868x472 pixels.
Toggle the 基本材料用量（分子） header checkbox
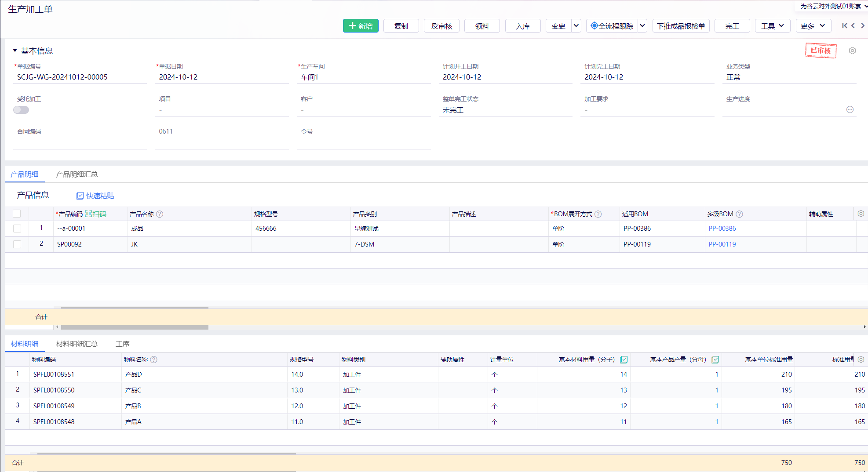624,359
